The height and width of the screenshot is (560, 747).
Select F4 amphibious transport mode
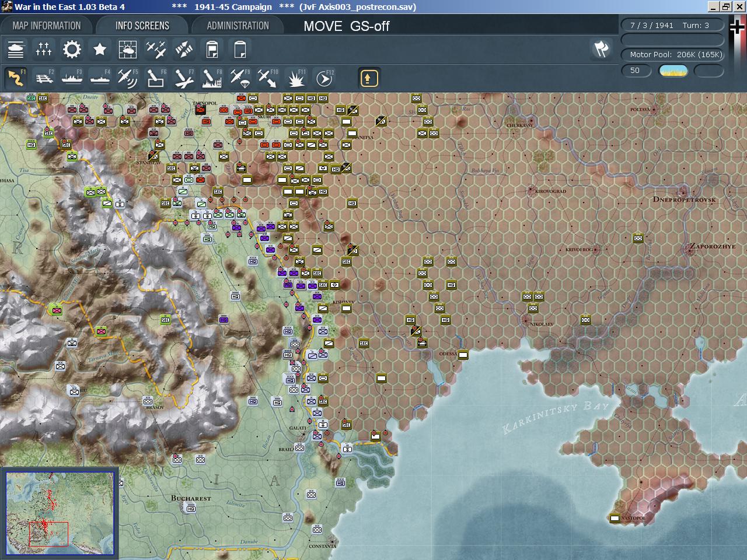pyautogui.click(x=100, y=78)
